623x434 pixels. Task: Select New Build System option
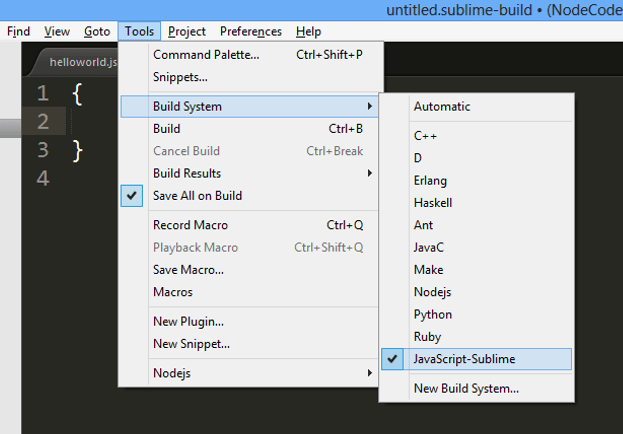(x=465, y=388)
